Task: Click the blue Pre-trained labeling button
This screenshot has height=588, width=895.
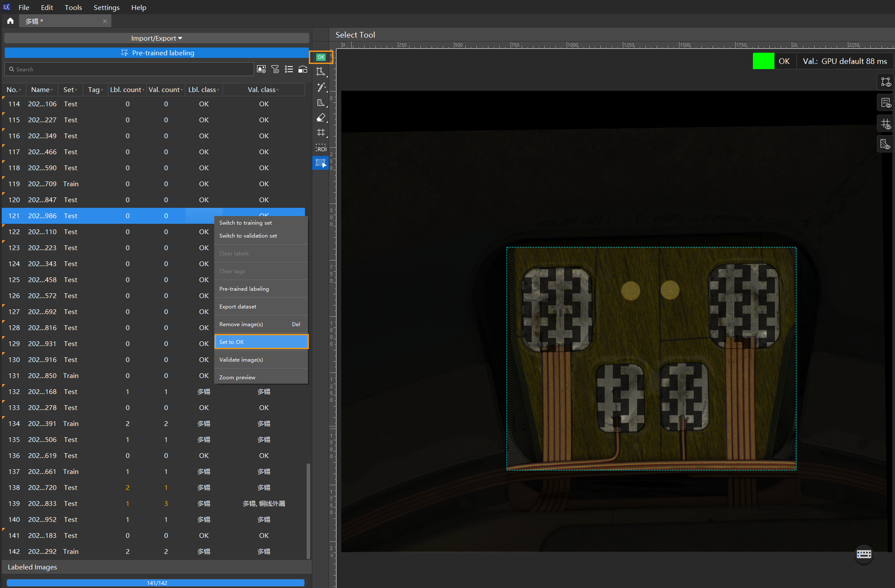Action: click(x=157, y=53)
